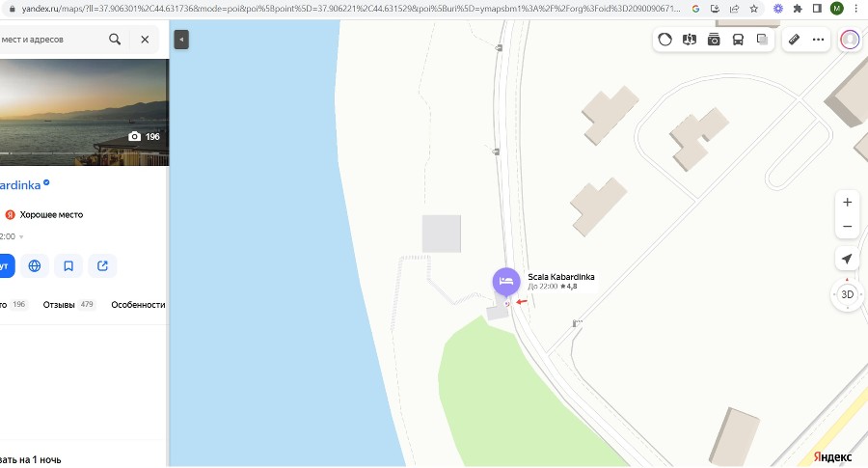Switch to the Отзывы tab
Viewport: 868px width, 468px height.
pos(69,305)
